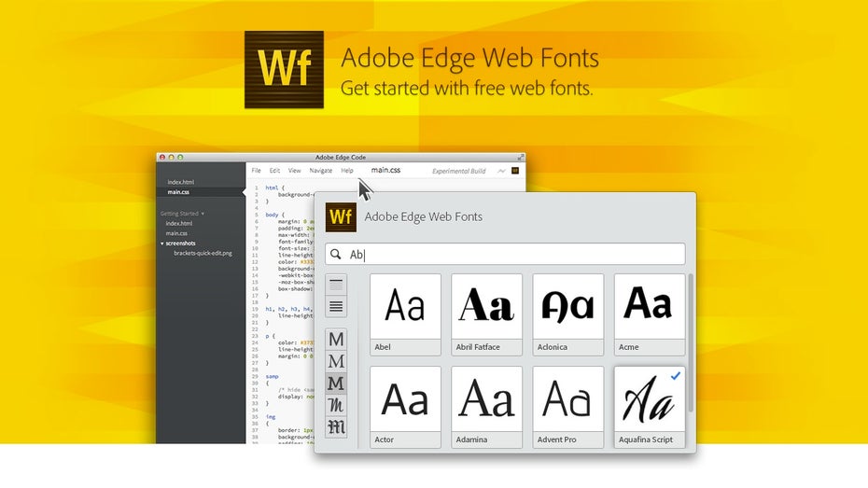Switch to the light-weight lines view icon

point(336,286)
